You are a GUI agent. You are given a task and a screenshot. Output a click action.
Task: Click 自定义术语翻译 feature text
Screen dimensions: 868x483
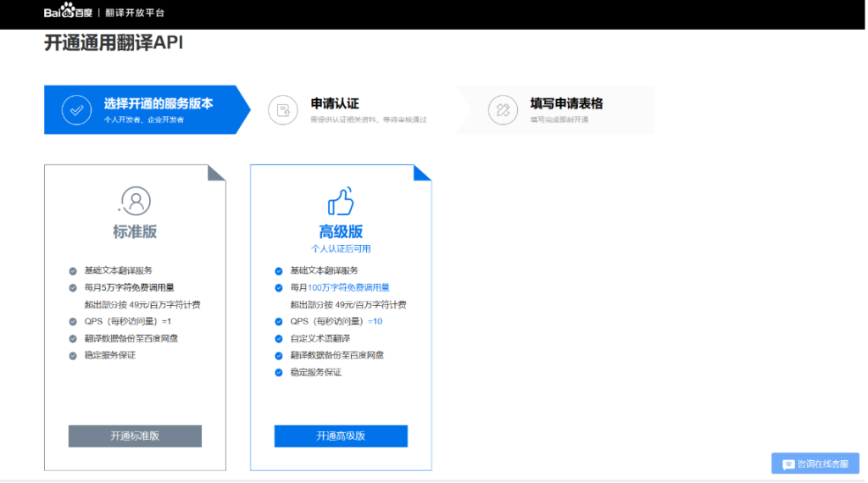pos(320,339)
